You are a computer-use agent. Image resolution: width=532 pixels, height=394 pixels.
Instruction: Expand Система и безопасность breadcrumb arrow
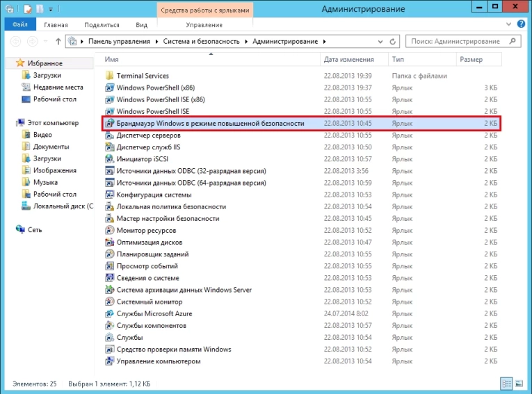tap(245, 42)
